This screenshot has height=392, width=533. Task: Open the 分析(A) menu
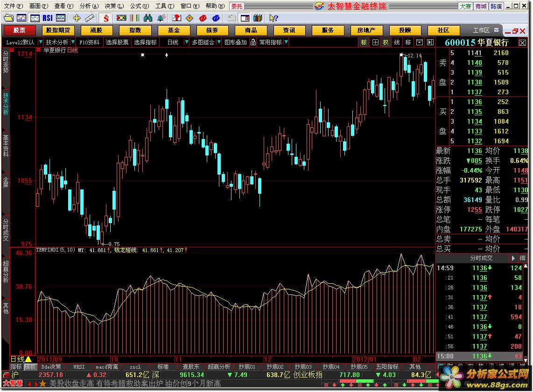pyautogui.click(x=89, y=6)
